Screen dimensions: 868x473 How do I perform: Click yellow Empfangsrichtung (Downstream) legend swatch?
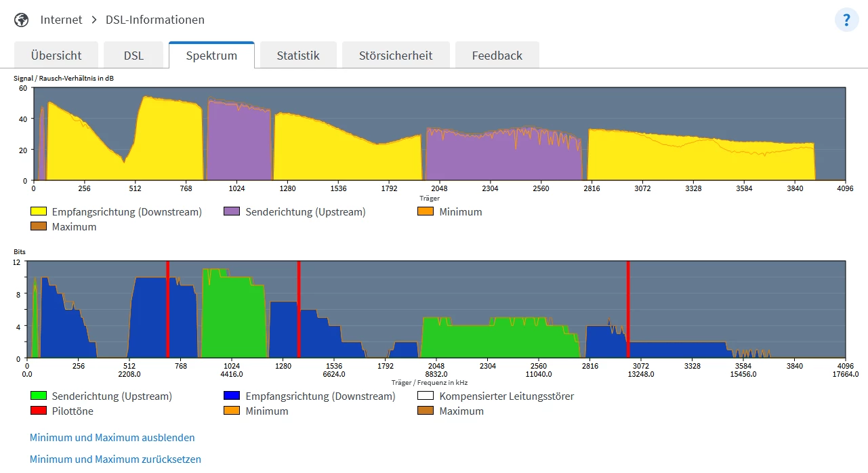pos(39,211)
